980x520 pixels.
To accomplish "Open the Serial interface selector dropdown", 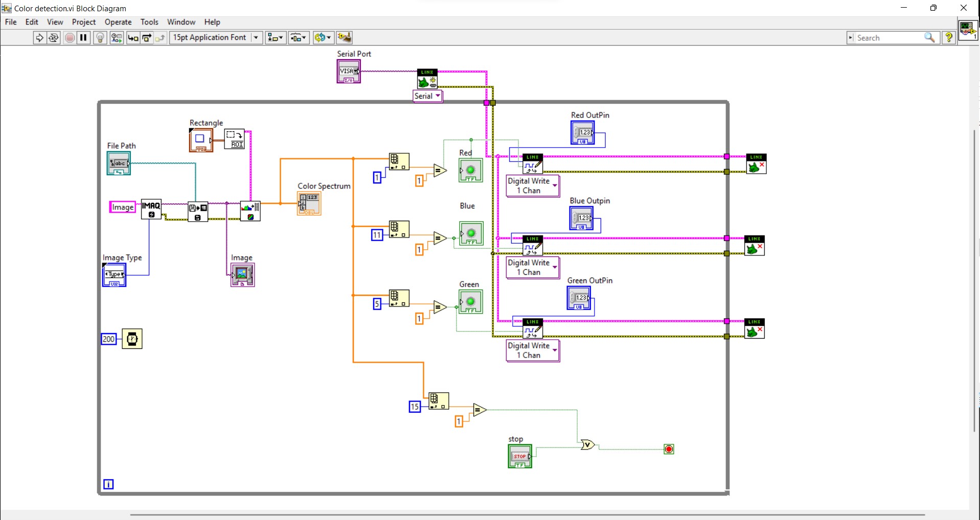I will point(438,96).
